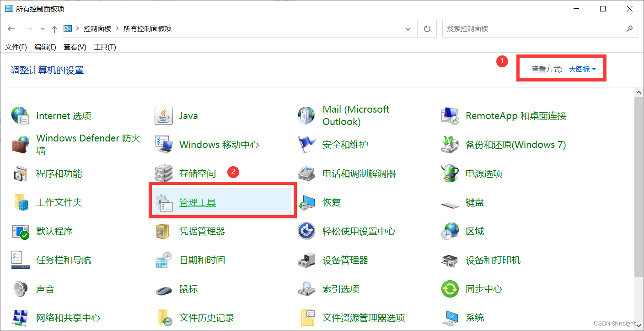Open the 网络和共享中心 text link

click(68, 318)
